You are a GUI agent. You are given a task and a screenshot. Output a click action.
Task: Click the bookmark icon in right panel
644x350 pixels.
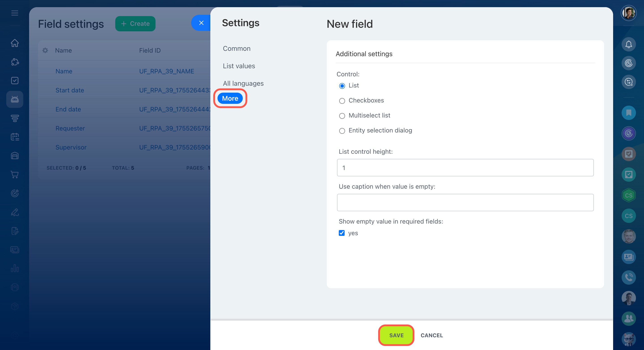tap(628, 113)
